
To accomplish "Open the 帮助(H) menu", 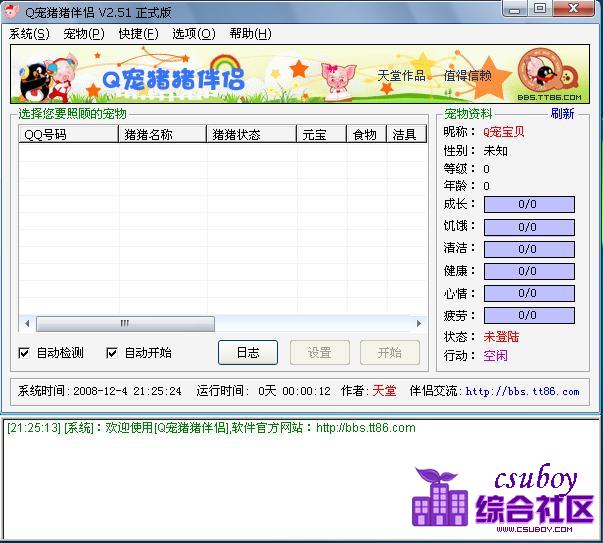I will point(250,33).
